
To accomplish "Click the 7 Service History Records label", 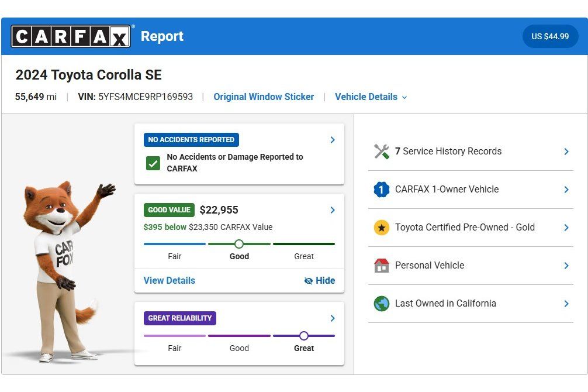I will click(x=448, y=152).
